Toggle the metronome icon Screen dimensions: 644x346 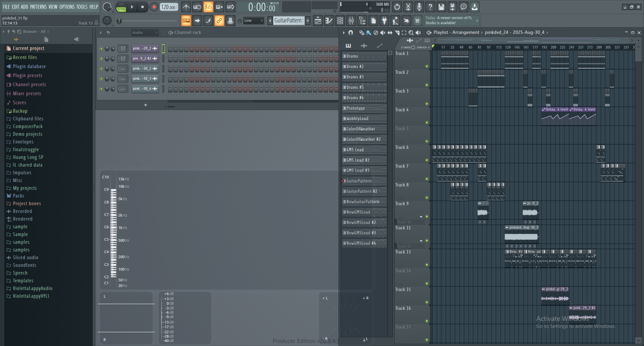tap(186, 7)
